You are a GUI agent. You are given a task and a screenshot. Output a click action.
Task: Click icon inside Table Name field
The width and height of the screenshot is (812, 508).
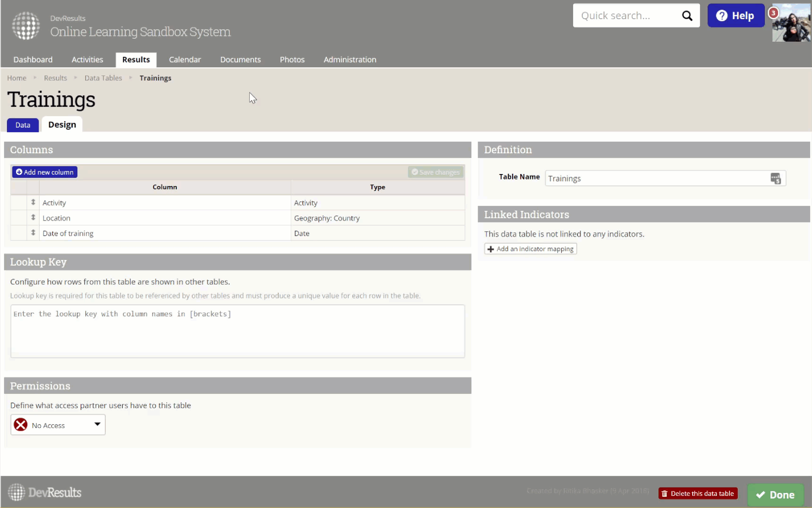point(775,178)
